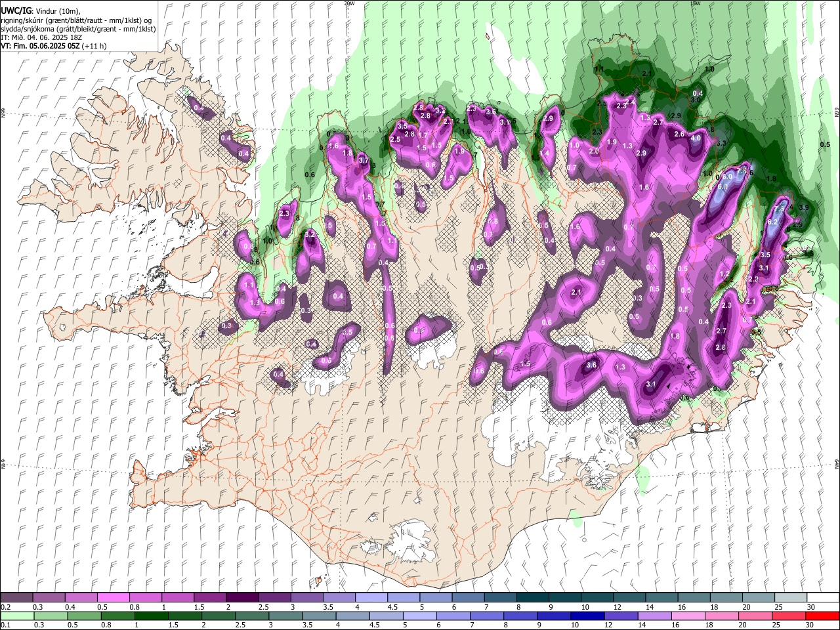Click the 3.3 value on the map
The width and height of the screenshot is (840, 630).
[721, 142]
